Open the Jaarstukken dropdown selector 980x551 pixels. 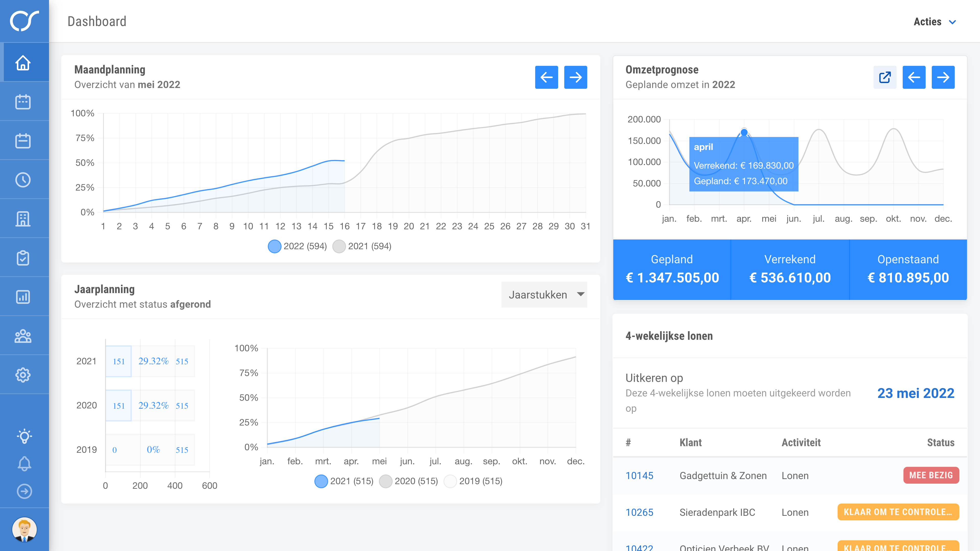pyautogui.click(x=544, y=295)
